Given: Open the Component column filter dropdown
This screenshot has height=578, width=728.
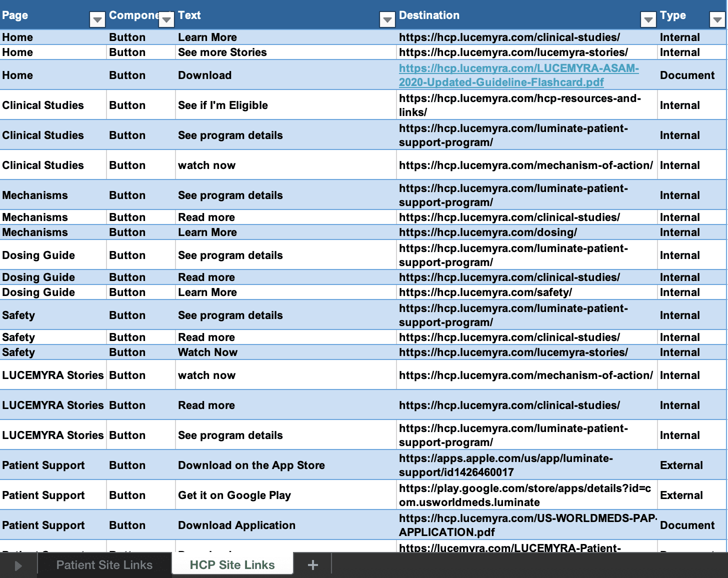Looking at the screenshot, I should (x=166, y=19).
